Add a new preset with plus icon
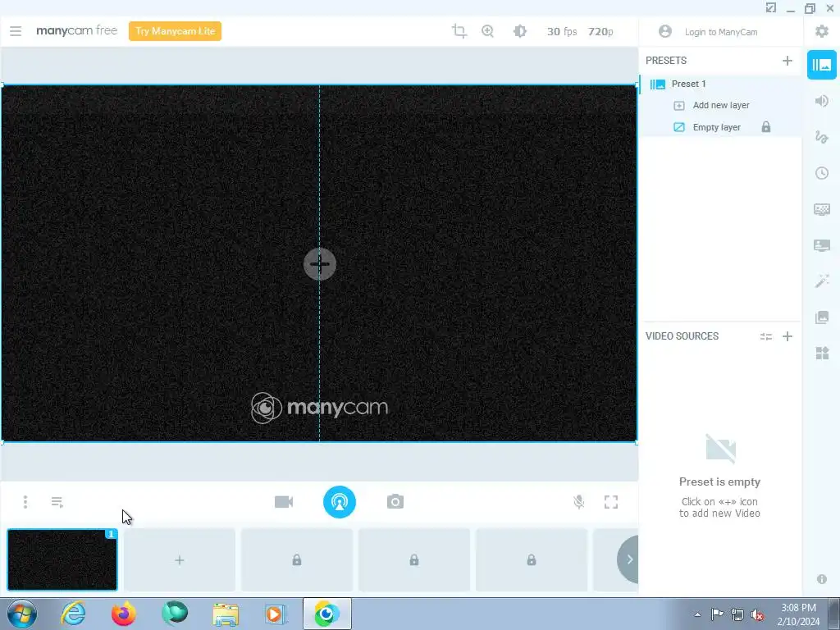840x630 pixels. [x=787, y=61]
